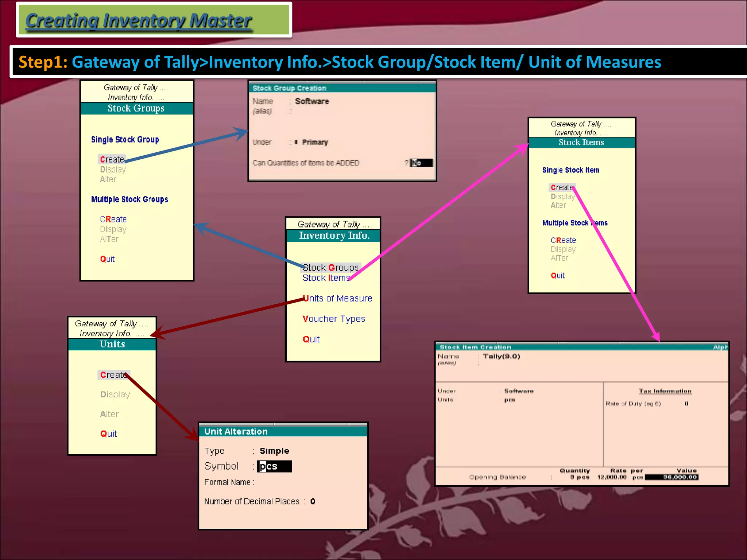Click the Units menu header
Screen dimensions: 747x560
coord(112,344)
